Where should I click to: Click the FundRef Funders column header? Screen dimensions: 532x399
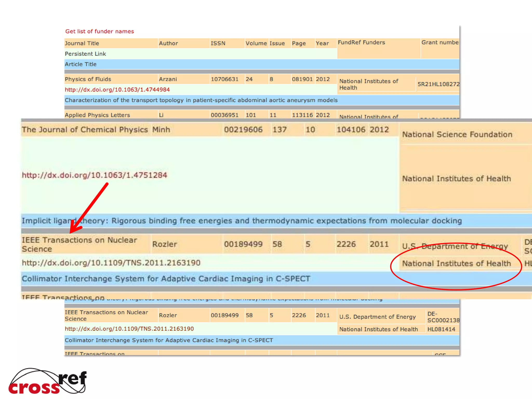[x=361, y=43]
